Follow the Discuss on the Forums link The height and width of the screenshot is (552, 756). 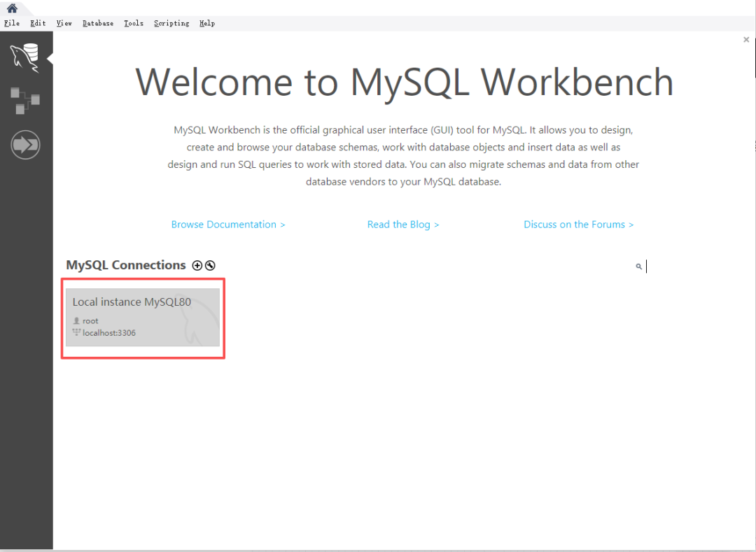click(x=579, y=225)
